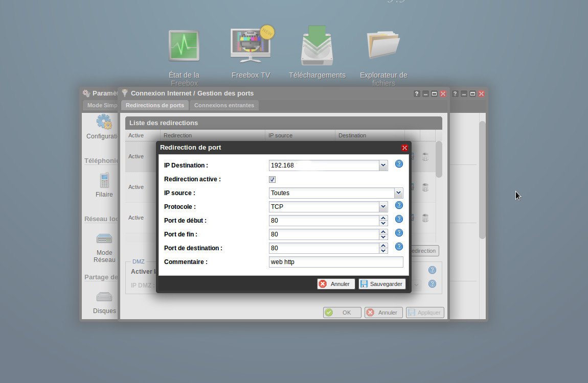Open the IP DMZ dropdown arrow
Image resolution: width=588 pixels, height=383 pixels.
(x=416, y=285)
